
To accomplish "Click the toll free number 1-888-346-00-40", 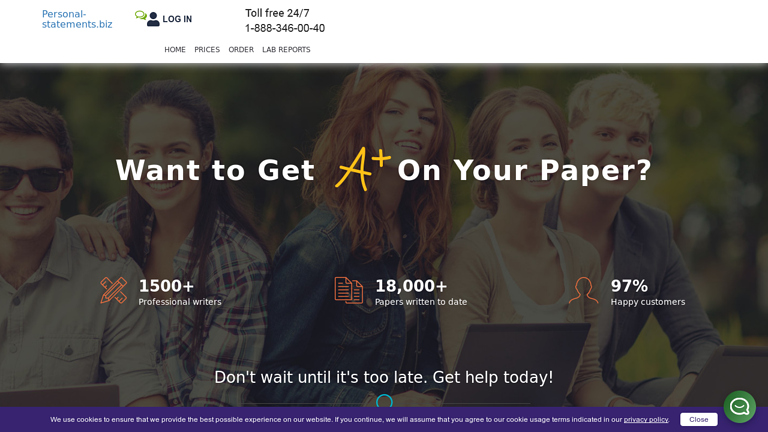I will pyautogui.click(x=285, y=28).
